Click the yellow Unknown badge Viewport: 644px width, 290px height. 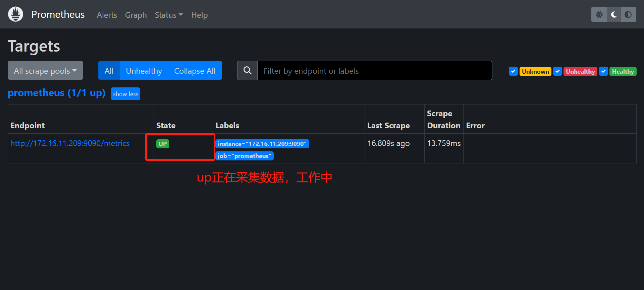[x=535, y=71]
